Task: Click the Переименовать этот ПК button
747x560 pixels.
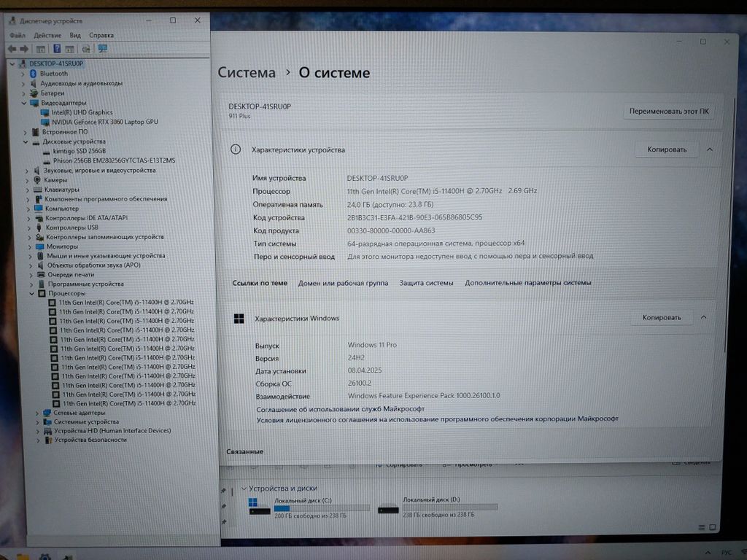Action: pyautogui.click(x=668, y=112)
